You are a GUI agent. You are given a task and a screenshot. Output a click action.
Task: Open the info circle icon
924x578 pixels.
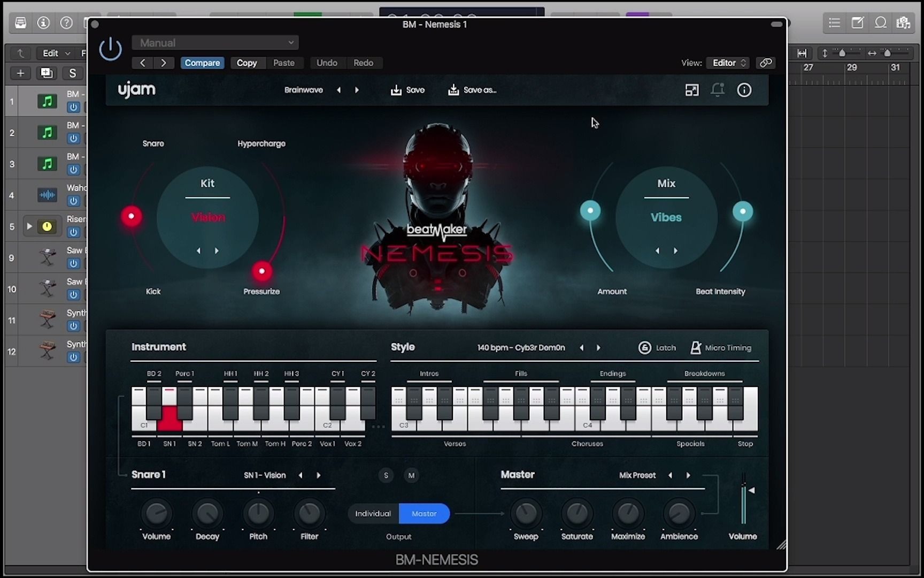pyautogui.click(x=744, y=90)
